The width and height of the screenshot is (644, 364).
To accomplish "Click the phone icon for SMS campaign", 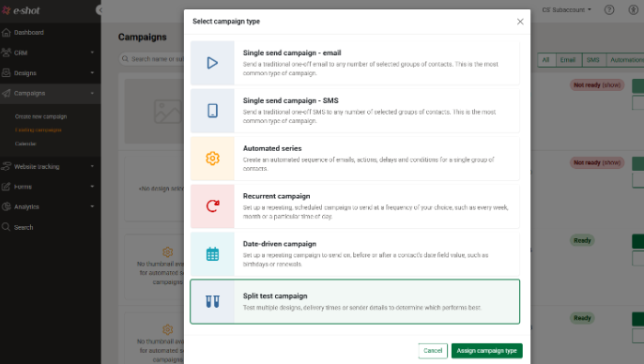I will pos(212,111).
